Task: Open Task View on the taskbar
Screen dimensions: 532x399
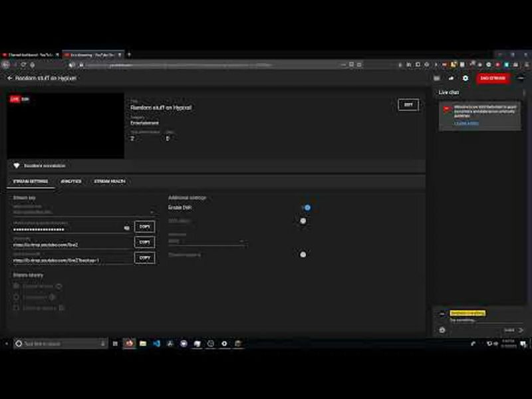Action: point(115,344)
